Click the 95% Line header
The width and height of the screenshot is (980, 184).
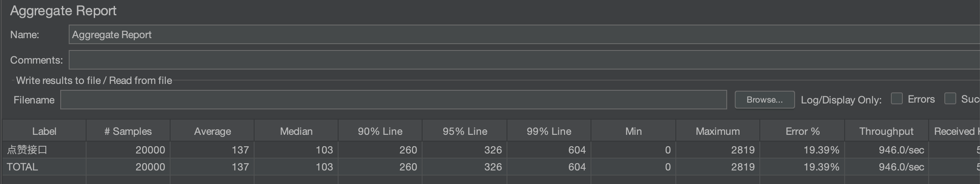[465, 131]
